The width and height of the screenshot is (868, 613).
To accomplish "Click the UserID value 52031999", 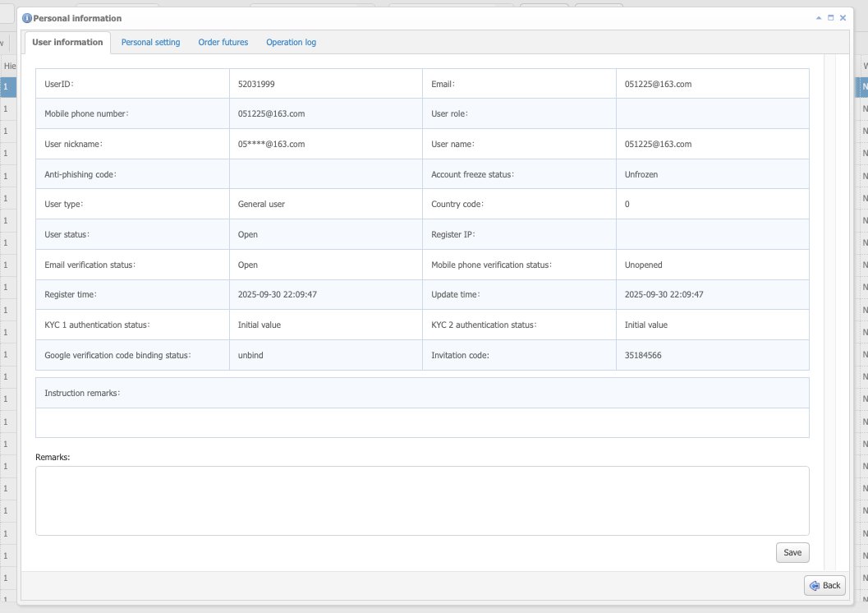I will [x=256, y=84].
